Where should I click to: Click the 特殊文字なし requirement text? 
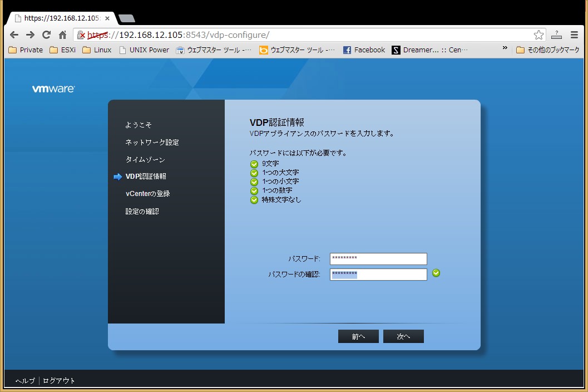pos(281,200)
